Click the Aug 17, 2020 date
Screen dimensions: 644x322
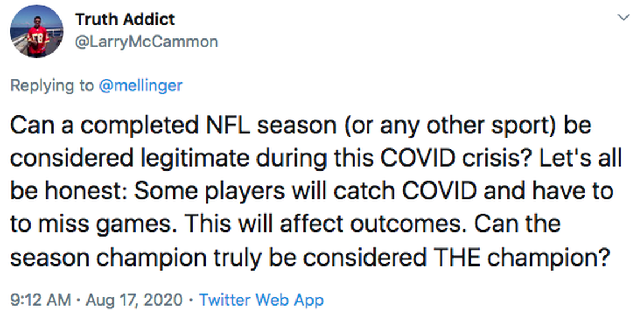point(133,300)
